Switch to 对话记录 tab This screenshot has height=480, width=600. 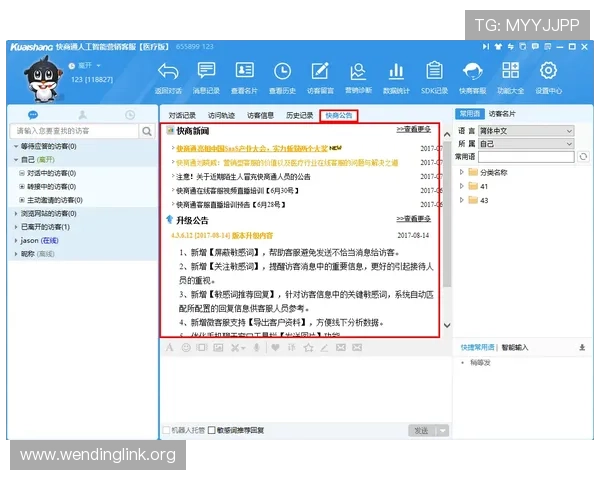[182, 115]
